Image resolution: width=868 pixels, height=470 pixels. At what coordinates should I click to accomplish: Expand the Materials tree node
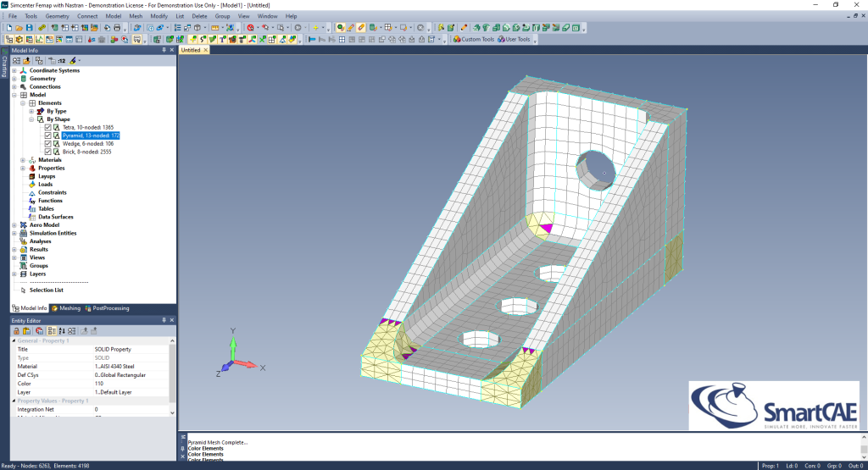(x=23, y=160)
